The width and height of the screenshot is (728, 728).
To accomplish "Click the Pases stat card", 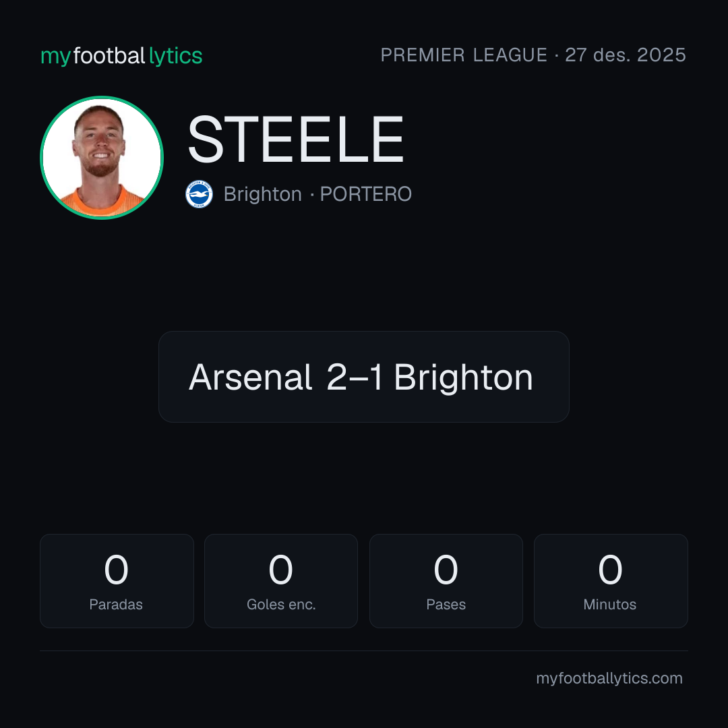I will pos(446,581).
